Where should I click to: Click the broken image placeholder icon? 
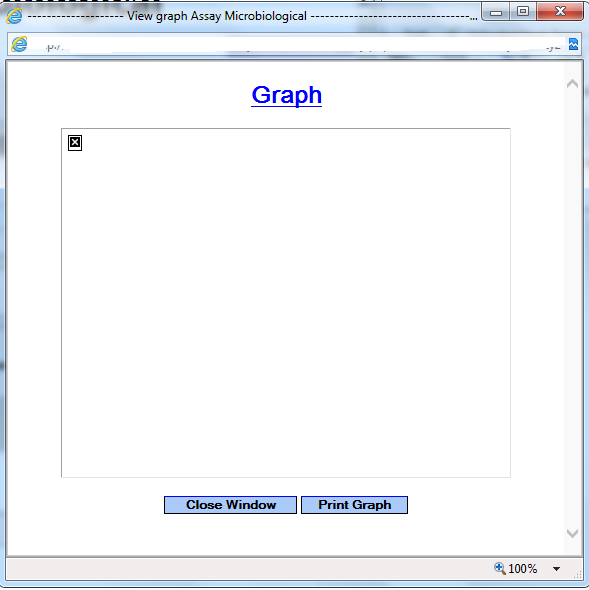coord(75,143)
